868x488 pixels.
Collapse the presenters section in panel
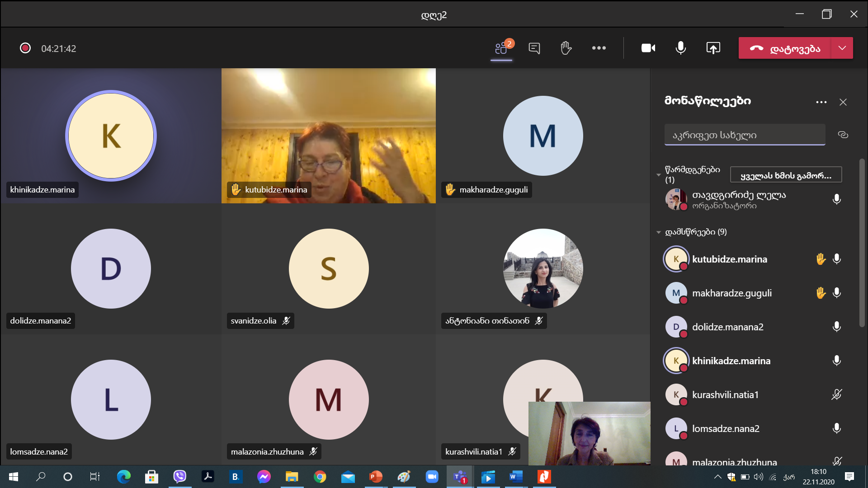point(659,175)
